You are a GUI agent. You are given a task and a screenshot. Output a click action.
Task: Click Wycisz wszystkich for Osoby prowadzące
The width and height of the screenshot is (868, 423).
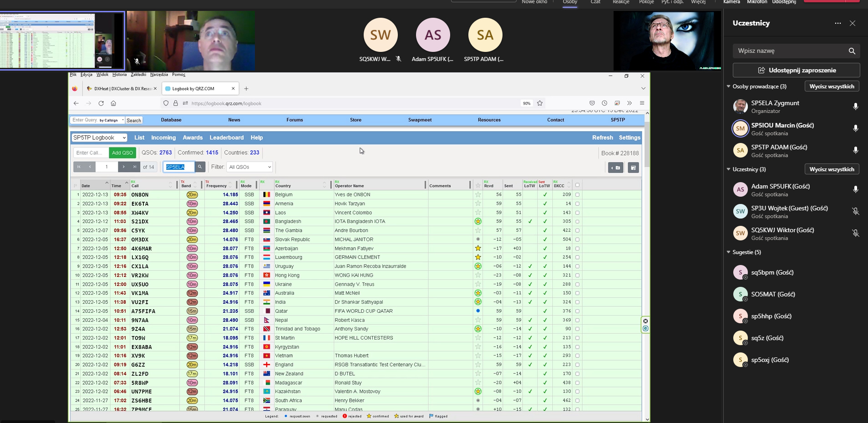pos(832,87)
